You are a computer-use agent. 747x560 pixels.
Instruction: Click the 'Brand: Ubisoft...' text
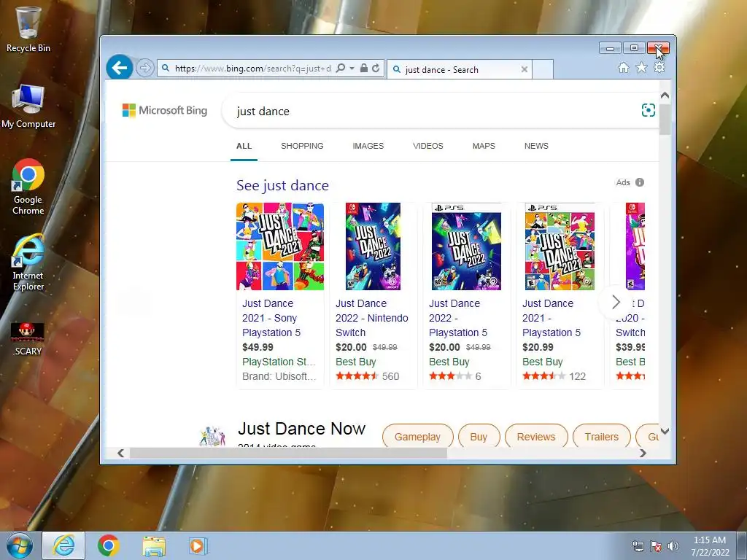tap(279, 376)
